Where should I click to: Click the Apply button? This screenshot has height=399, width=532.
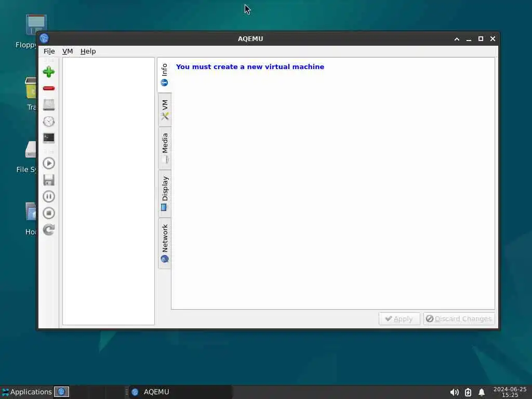click(400, 318)
